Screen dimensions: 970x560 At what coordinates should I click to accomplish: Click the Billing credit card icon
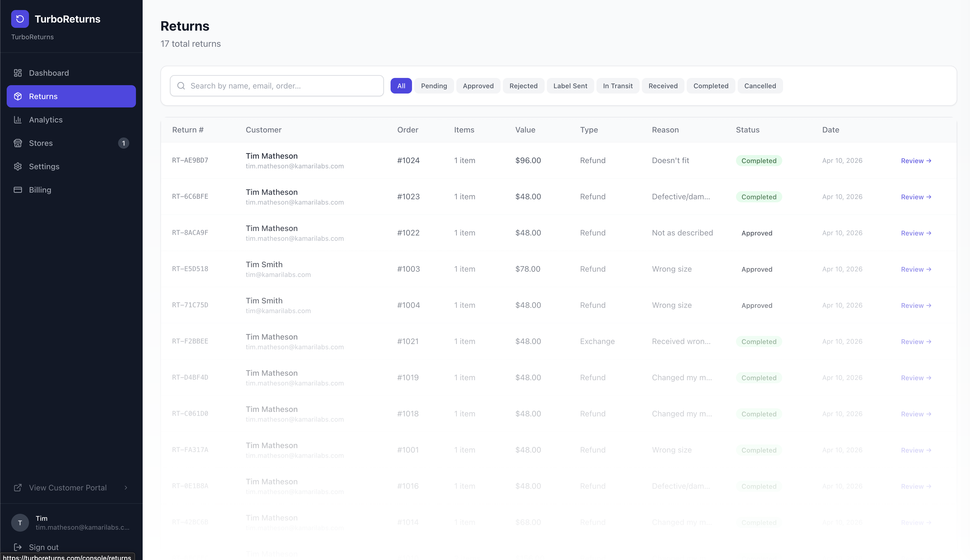[x=18, y=190]
